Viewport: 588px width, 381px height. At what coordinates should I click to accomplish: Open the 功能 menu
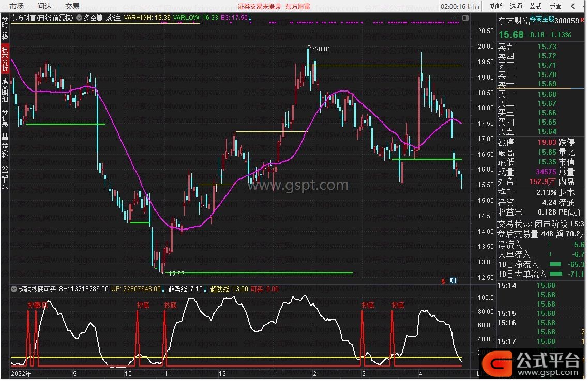pos(496,6)
